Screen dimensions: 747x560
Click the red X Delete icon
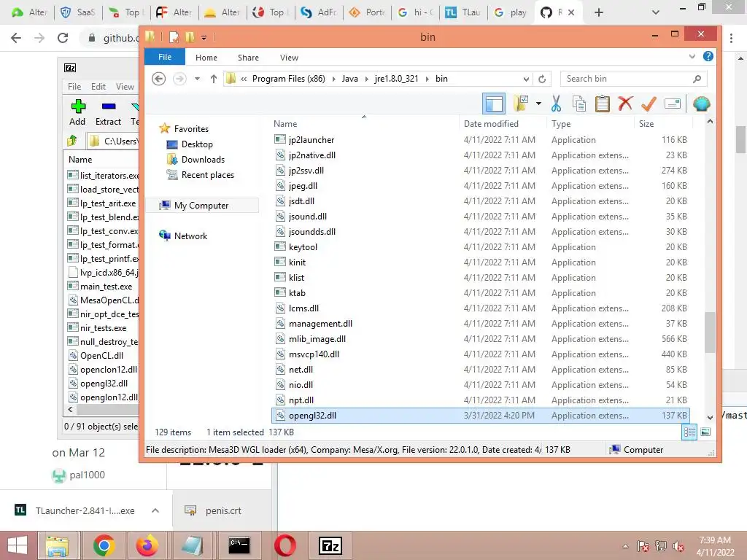click(625, 104)
